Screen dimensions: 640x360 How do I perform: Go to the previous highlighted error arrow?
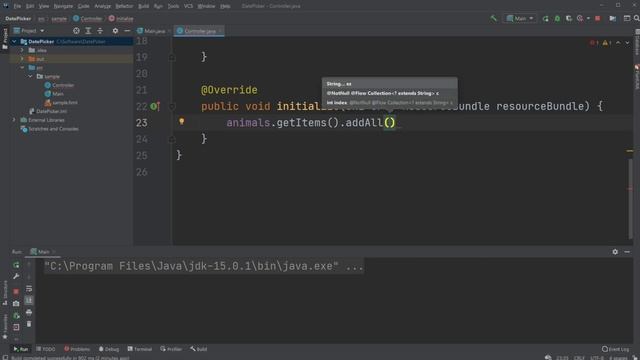(618, 43)
